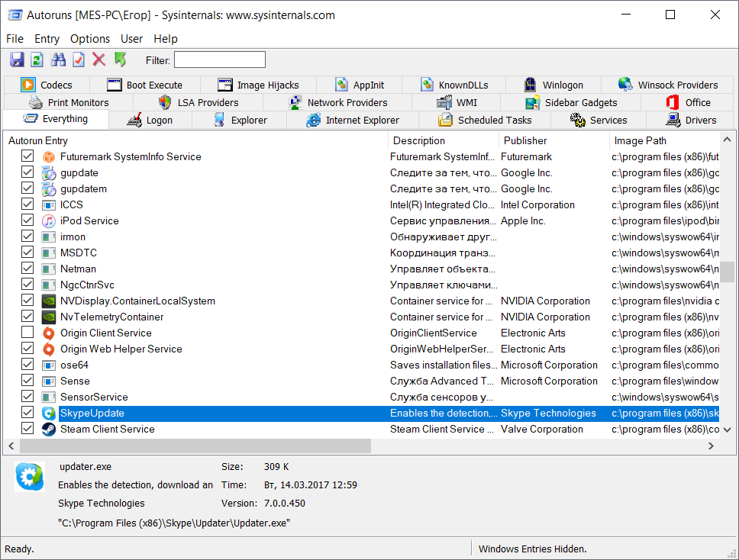The height and width of the screenshot is (560, 739).
Task: Click the Properties document icon in toolbar
Action: pos(79,60)
